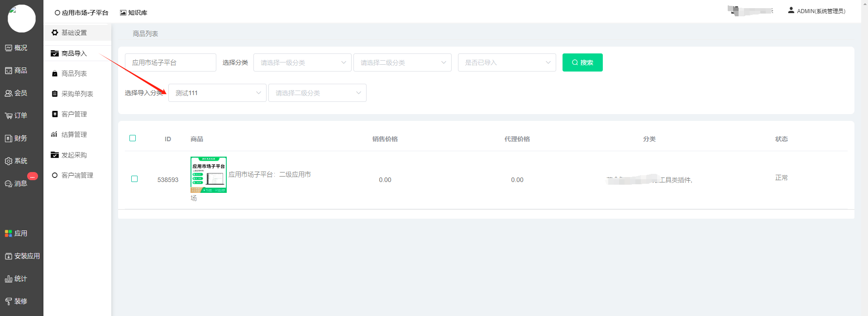The height and width of the screenshot is (316, 868).
Task: Open the 是否已导入 dropdown
Action: pos(506,62)
